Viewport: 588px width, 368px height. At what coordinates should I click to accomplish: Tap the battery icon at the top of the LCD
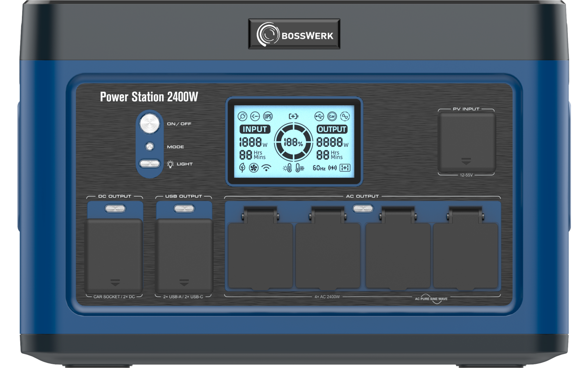(293, 116)
